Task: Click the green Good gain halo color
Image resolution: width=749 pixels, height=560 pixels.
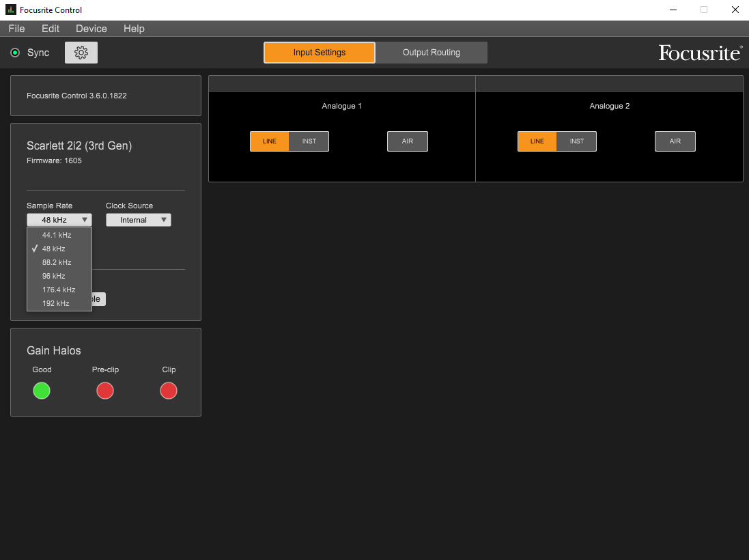Action: click(x=42, y=391)
